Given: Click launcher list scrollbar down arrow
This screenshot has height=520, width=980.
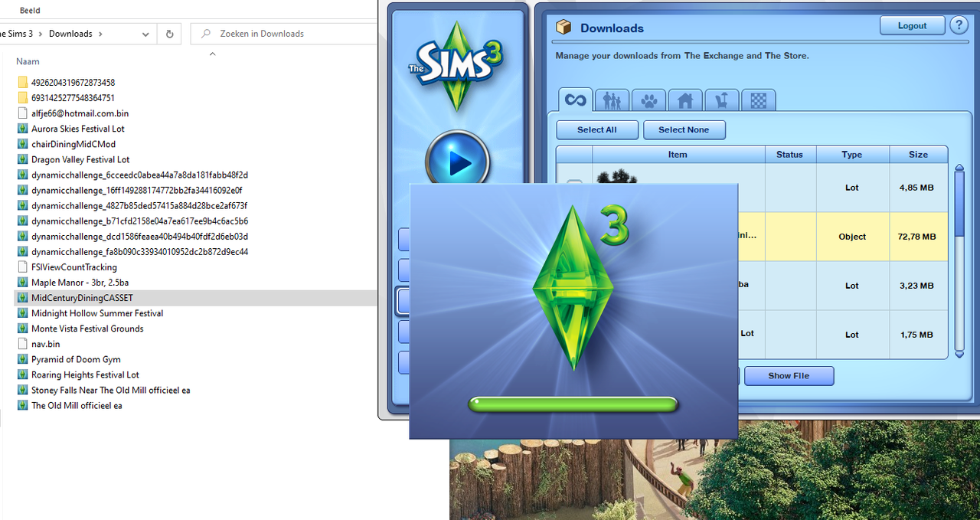Looking at the screenshot, I should [x=959, y=355].
